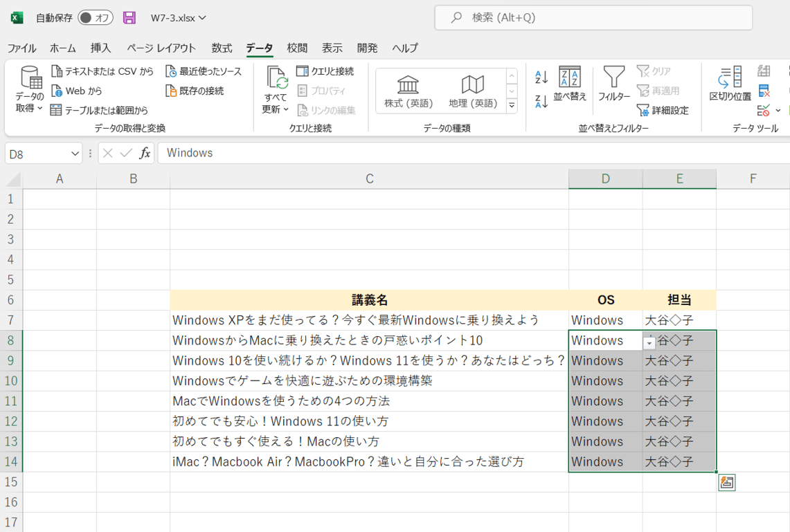Select column C header
Image resolution: width=790 pixels, height=532 pixels.
(369, 179)
